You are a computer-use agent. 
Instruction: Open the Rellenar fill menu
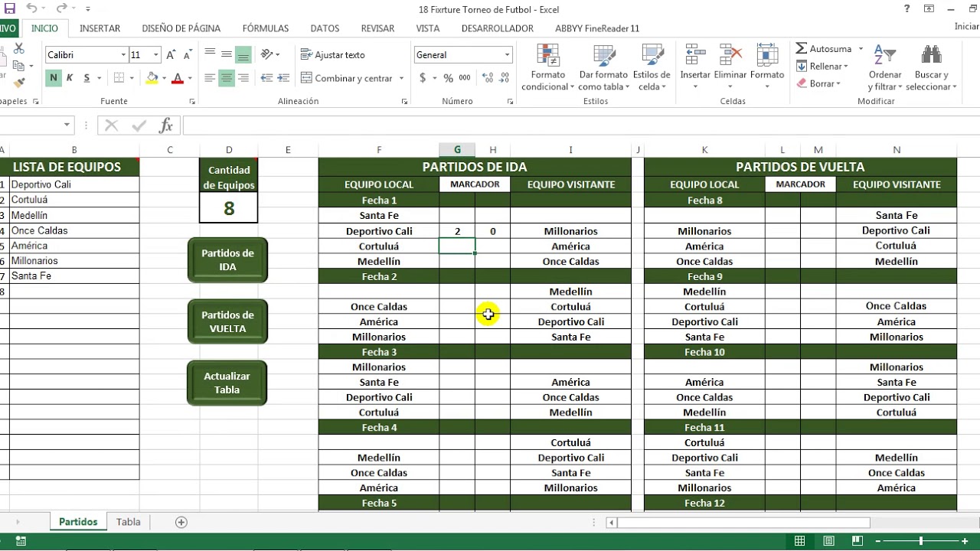822,67
